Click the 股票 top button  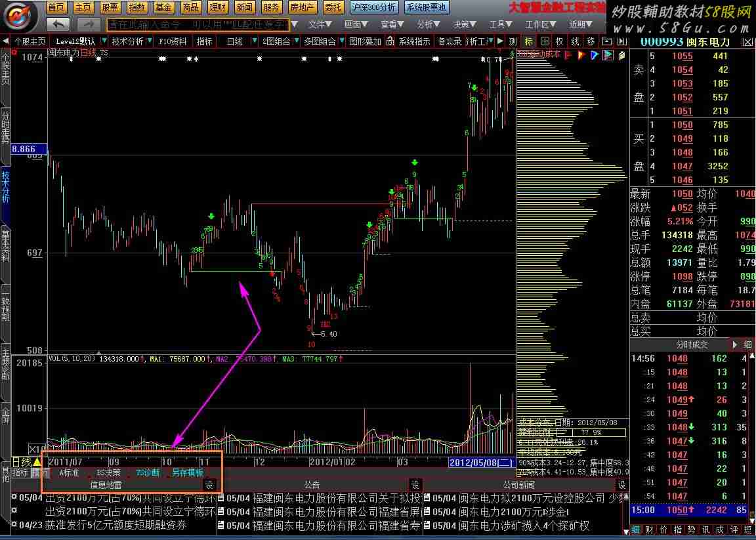click(x=110, y=7)
